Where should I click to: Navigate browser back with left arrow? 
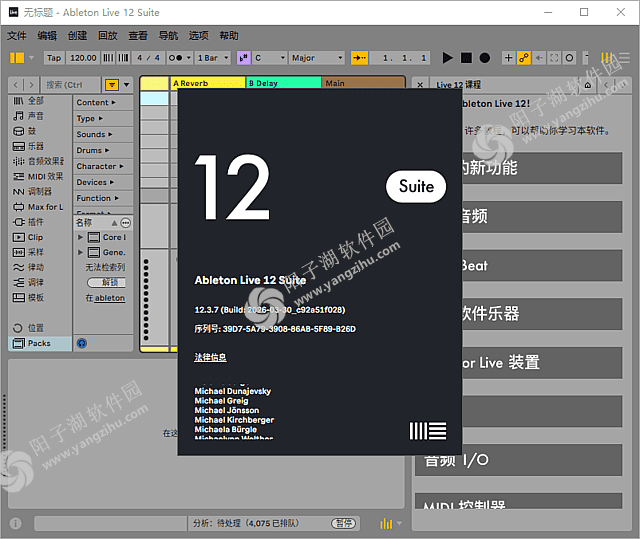click(16, 85)
